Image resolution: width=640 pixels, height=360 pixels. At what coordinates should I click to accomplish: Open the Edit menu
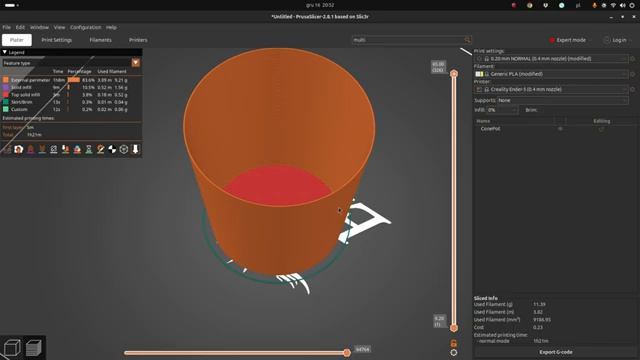[20, 27]
